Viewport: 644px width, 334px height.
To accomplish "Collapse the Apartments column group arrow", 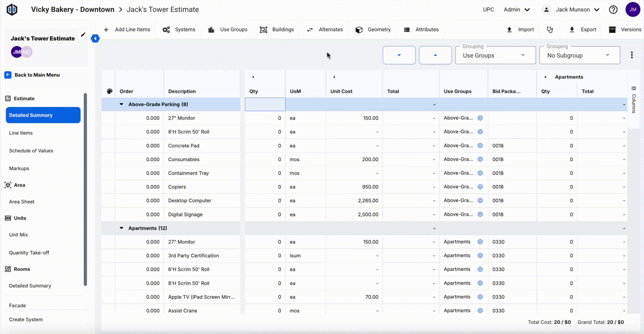I will [545, 77].
